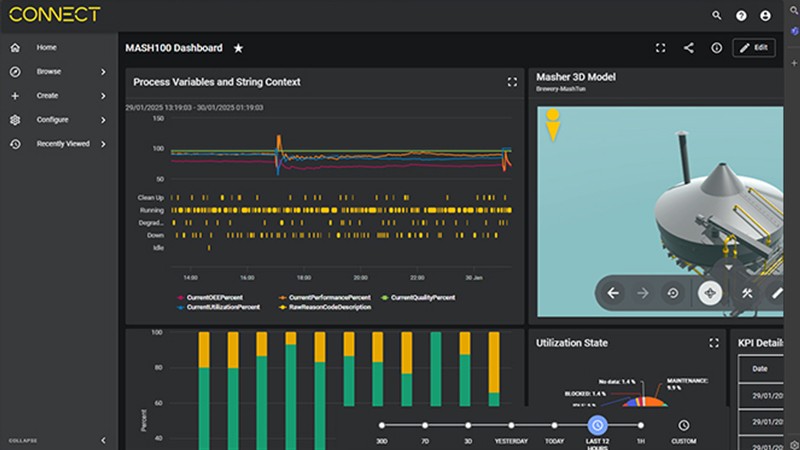
Task: Click the yellow location marker in model
Action: pyautogui.click(x=553, y=124)
